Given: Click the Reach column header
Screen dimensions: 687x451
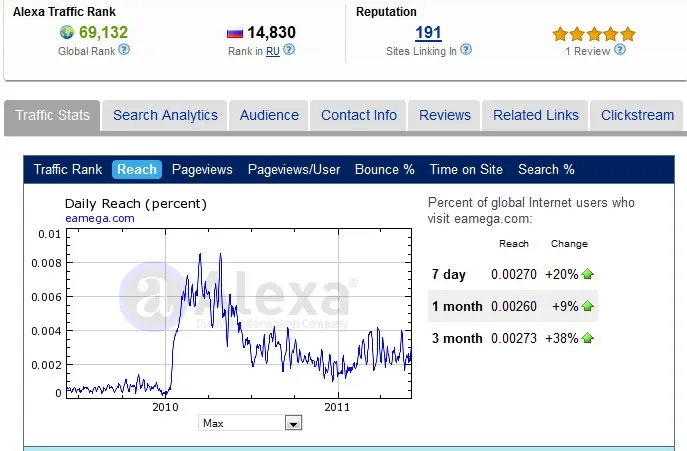Looking at the screenshot, I should pyautogui.click(x=514, y=244).
